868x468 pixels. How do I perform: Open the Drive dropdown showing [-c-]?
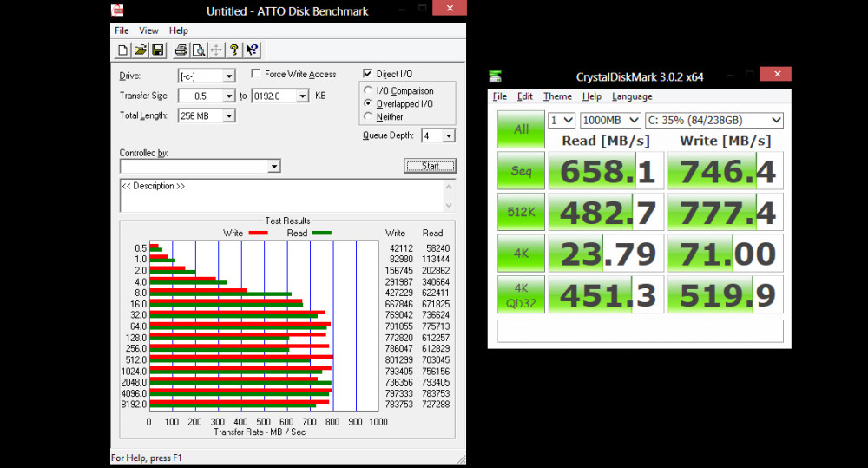(x=207, y=76)
